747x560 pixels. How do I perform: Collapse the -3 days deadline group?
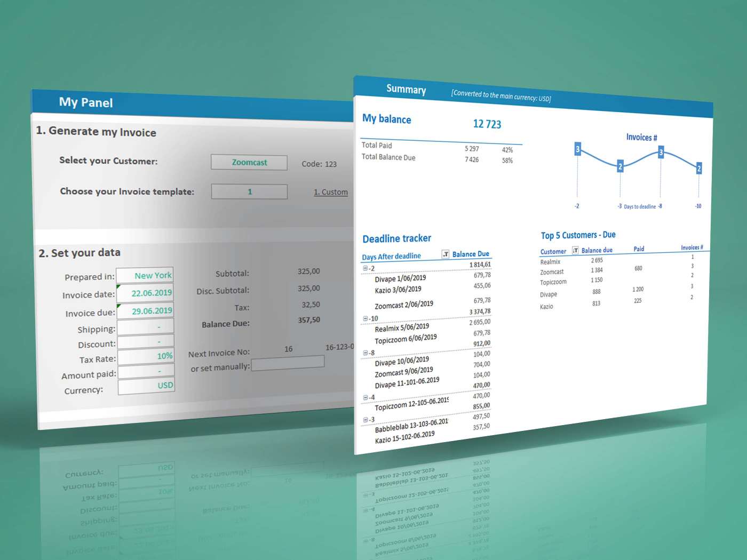pos(365,420)
